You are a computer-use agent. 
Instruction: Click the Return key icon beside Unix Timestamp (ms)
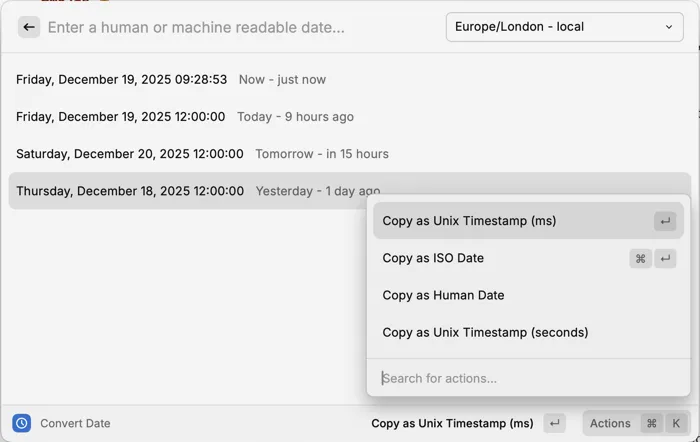665,221
